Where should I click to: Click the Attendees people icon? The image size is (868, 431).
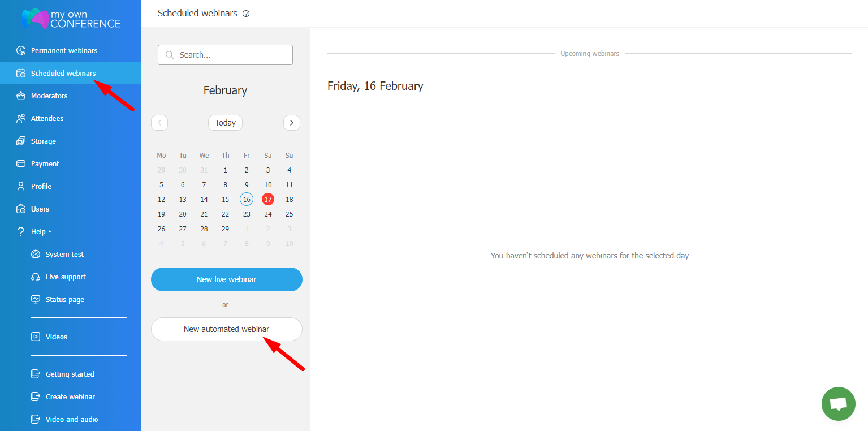click(21, 119)
